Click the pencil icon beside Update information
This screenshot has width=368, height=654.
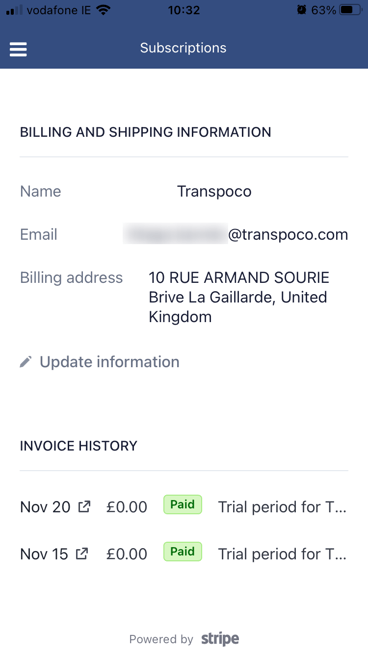click(26, 362)
